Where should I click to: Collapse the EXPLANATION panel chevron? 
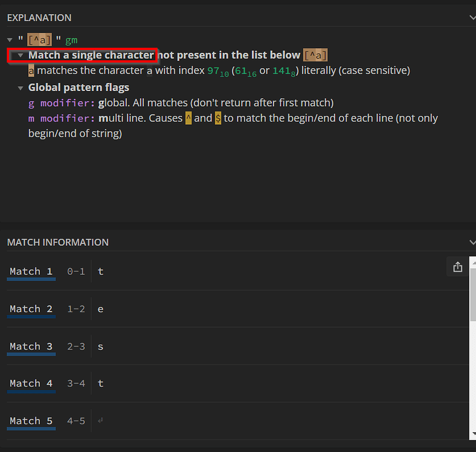coord(472,17)
